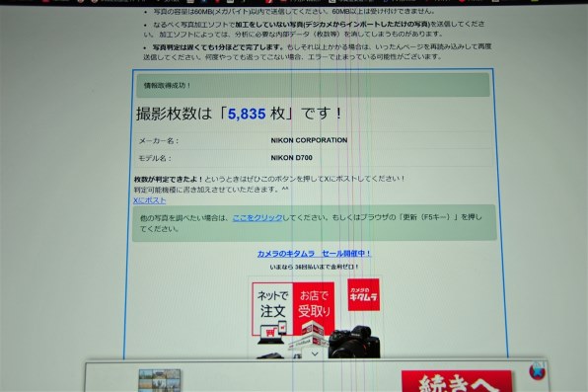
Task: Open the ネットで注文 お店で受取り banner
Action: point(293,309)
